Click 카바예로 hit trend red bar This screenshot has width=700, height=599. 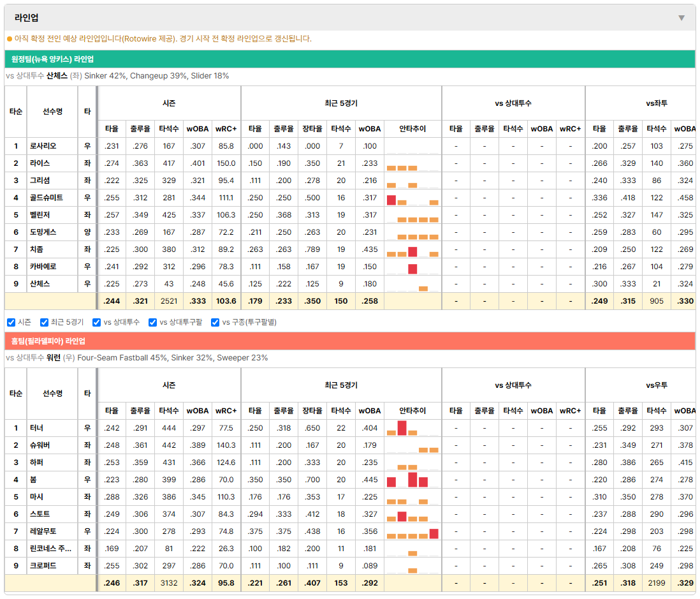pos(412,269)
